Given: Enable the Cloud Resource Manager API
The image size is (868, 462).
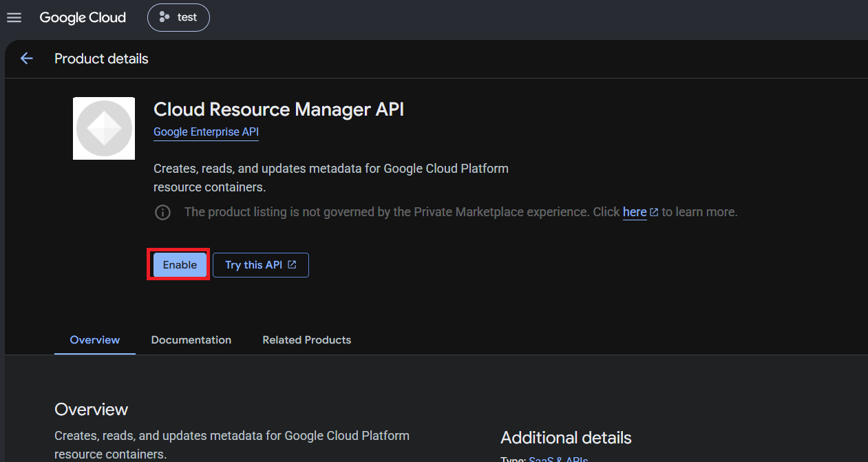Looking at the screenshot, I should (180, 265).
